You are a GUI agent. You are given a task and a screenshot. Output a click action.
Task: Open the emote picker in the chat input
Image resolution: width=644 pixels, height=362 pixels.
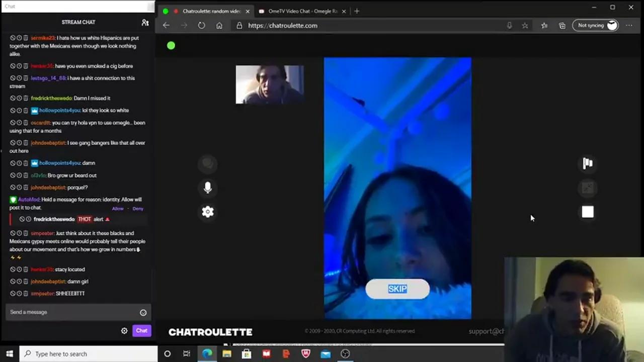click(x=143, y=312)
